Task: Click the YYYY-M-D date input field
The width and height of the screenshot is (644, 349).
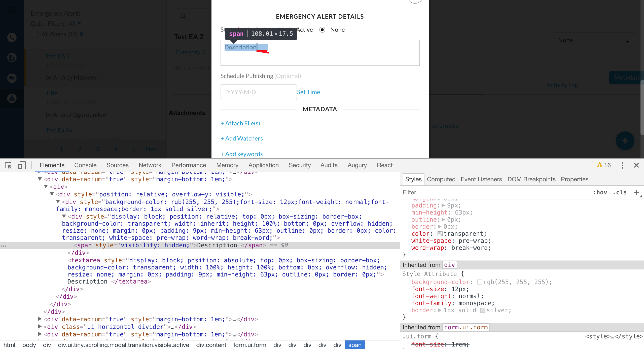Action: 258,92
